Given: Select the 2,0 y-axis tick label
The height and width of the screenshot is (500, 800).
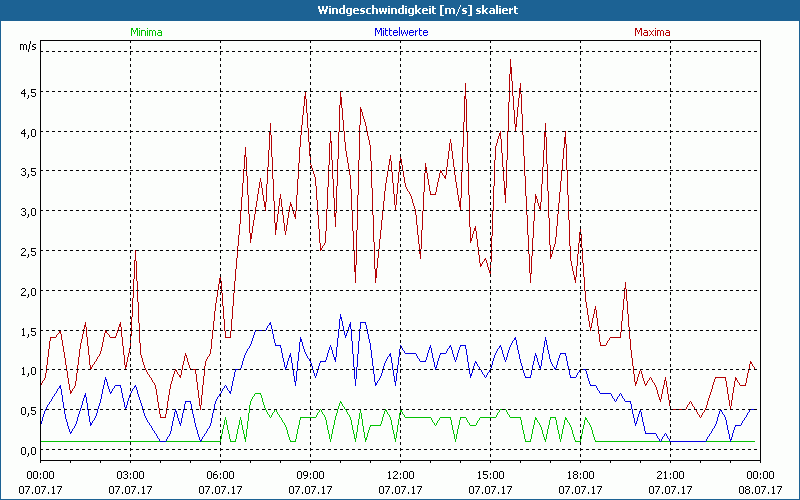Looking at the screenshot, I should point(27,291).
